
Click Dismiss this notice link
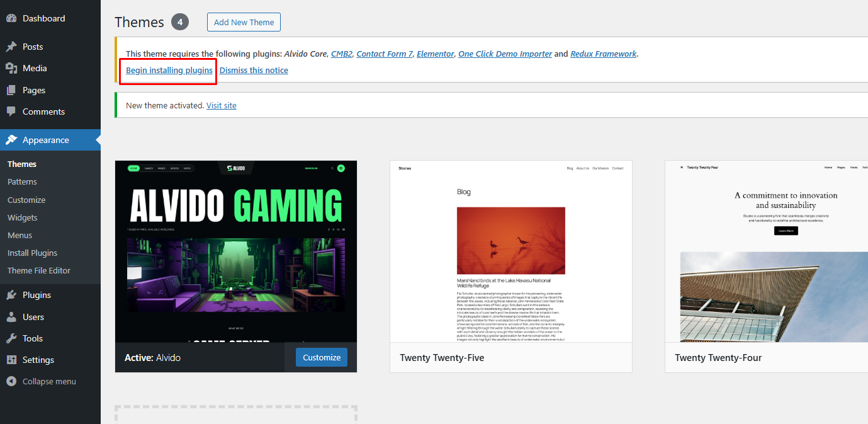tap(254, 70)
